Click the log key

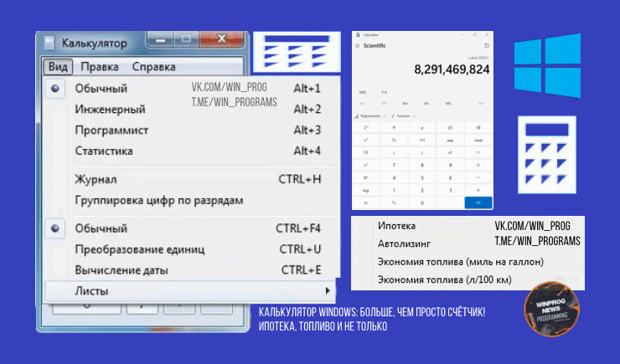[366, 190]
